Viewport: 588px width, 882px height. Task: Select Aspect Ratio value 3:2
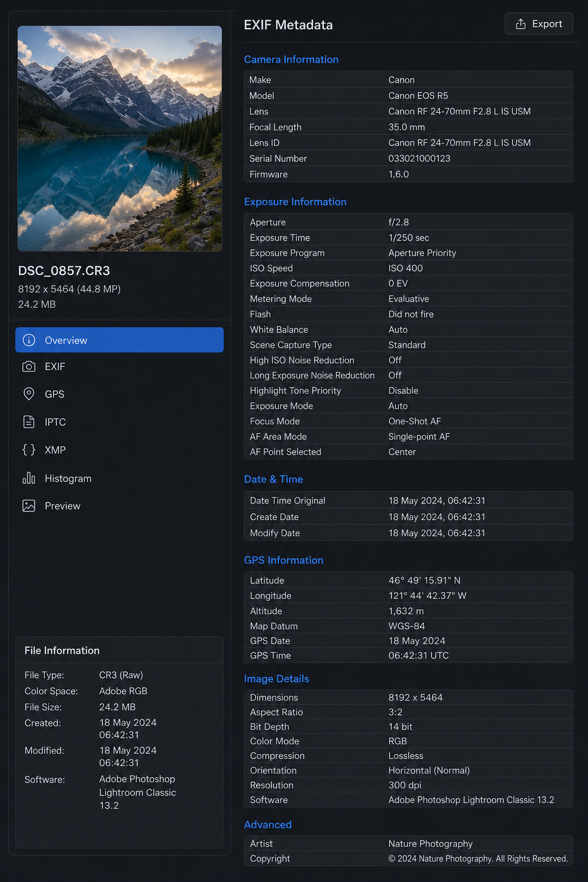tap(395, 712)
